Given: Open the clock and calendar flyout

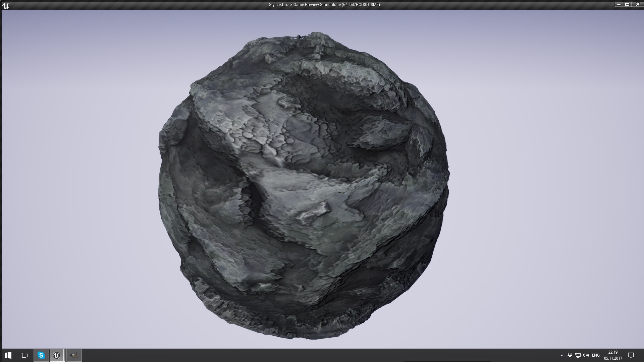Looking at the screenshot, I should coord(614,355).
